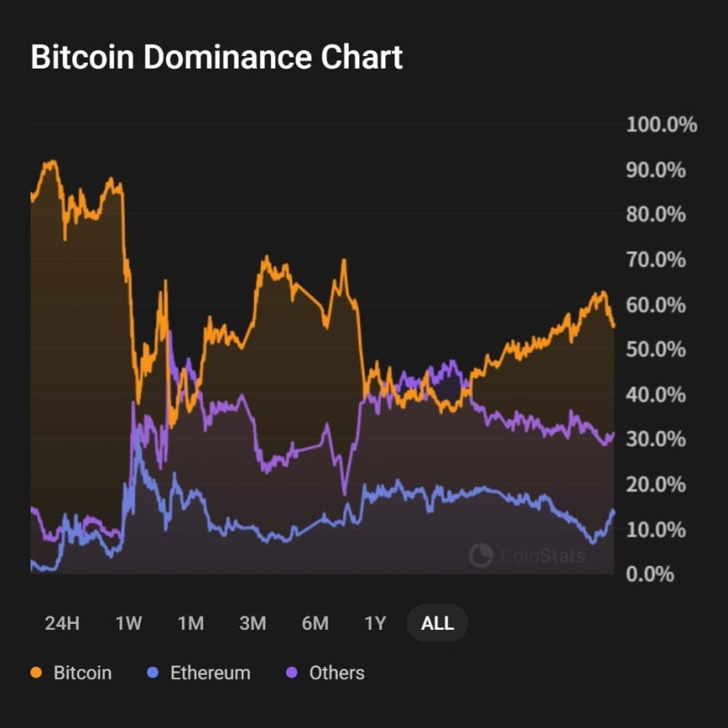Click the orange Bitcoin legend dot

click(x=36, y=672)
